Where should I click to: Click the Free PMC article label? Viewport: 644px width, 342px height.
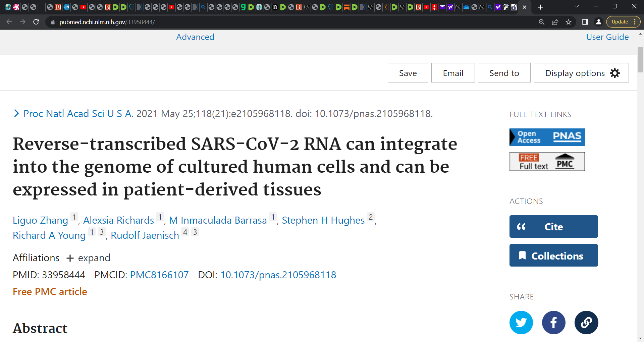pyautogui.click(x=50, y=292)
